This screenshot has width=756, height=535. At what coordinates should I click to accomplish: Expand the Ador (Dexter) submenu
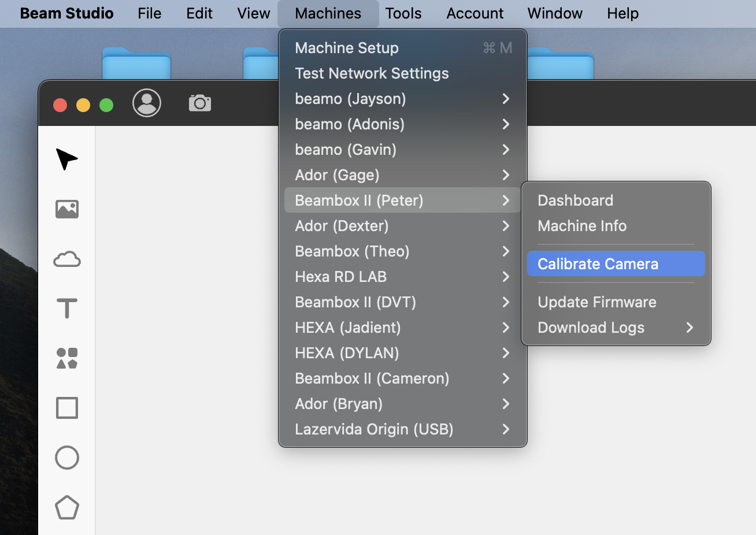click(x=403, y=226)
